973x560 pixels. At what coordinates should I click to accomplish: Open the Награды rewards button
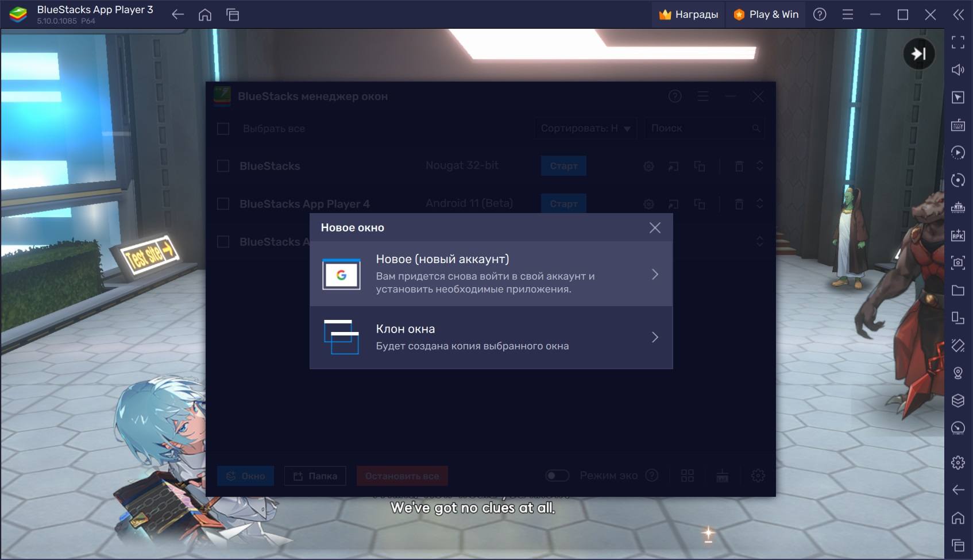(x=689, y=14)
